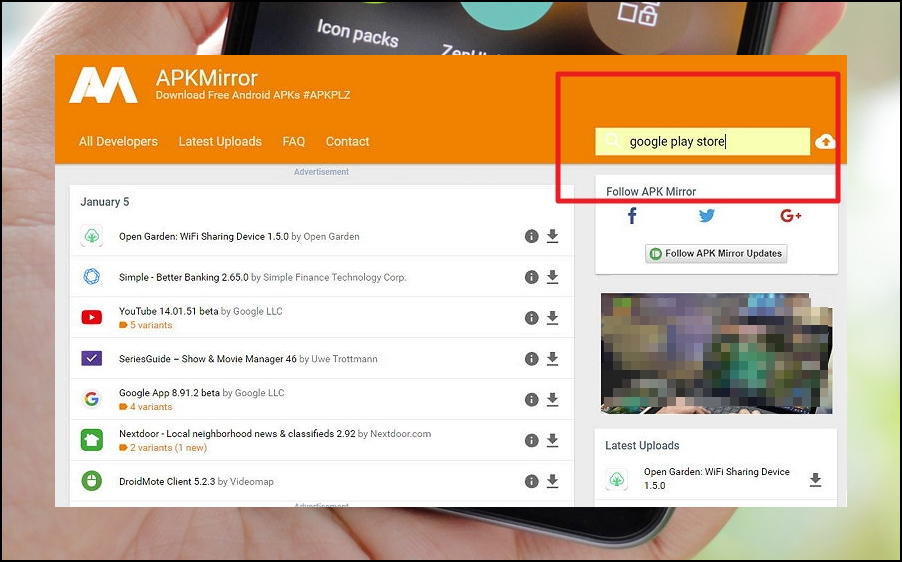Click the upload cloud icon
Image resolution: width=902 pixels, height=562 pixels.
pyautogui.click(x=825, y=142)
